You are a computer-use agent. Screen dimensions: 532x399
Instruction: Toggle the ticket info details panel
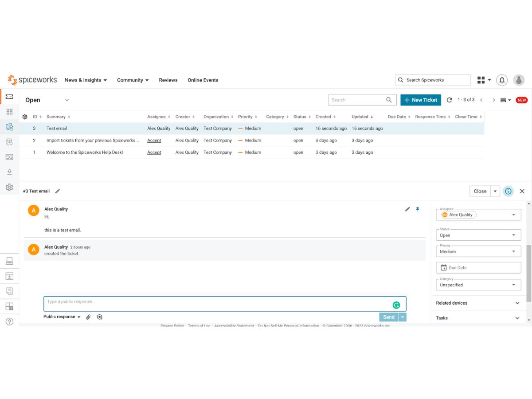click(x=508, y=192)
